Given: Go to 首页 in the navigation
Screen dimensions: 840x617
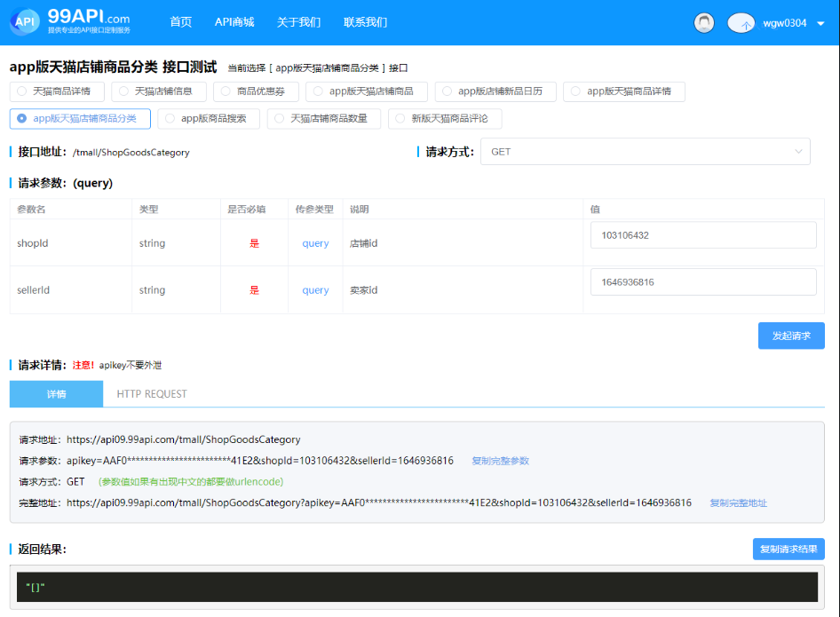Looking at the screenshot, I should tap(180, 22).
